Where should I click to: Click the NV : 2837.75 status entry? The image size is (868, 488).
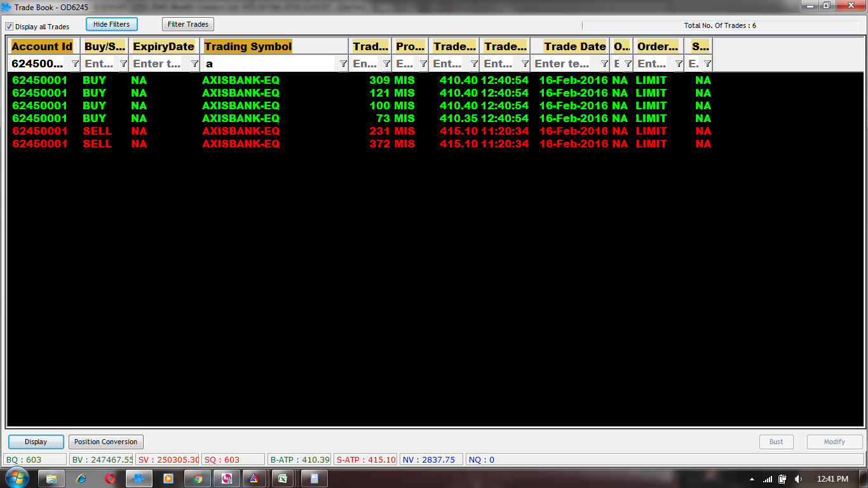[431, 459]
